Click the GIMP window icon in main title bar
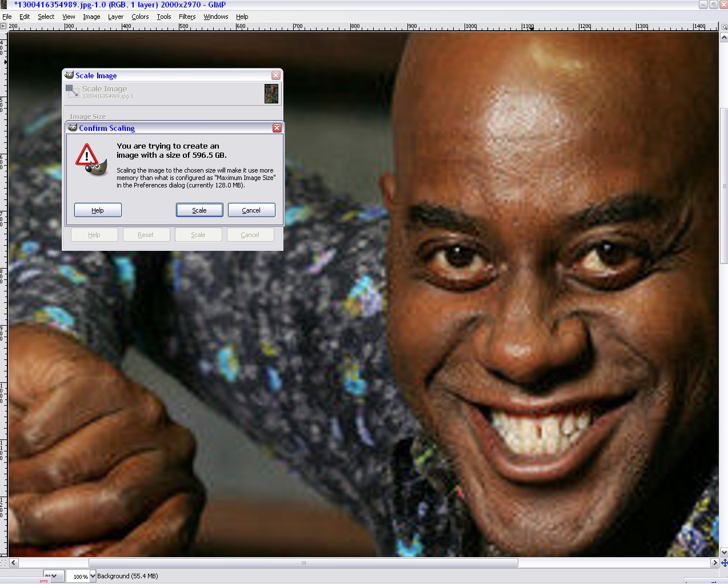 click(x=3, y=4)
